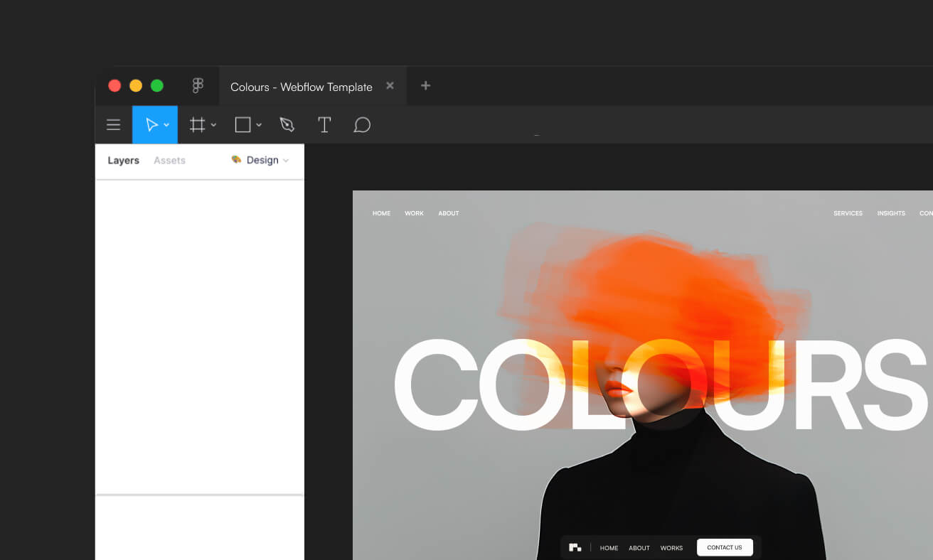Click HOME in the bottom navbar
This screenshot has height=560, width=933.
coord(609,548)
